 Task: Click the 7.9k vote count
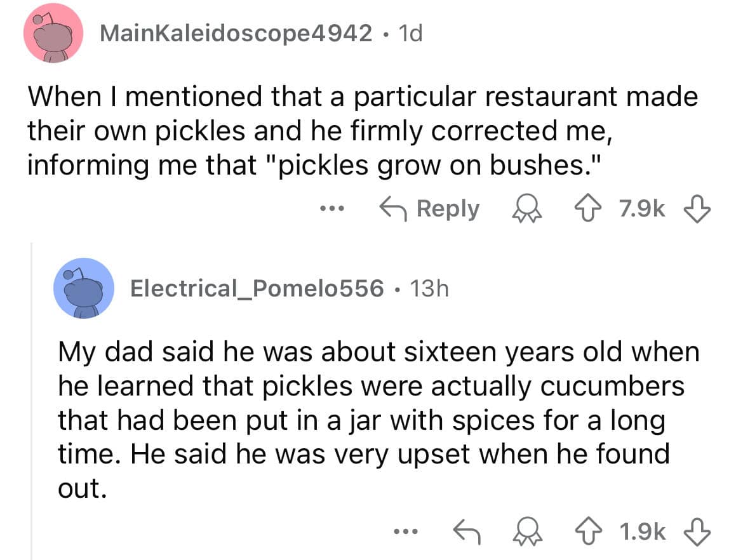click(x=642, y=209)
